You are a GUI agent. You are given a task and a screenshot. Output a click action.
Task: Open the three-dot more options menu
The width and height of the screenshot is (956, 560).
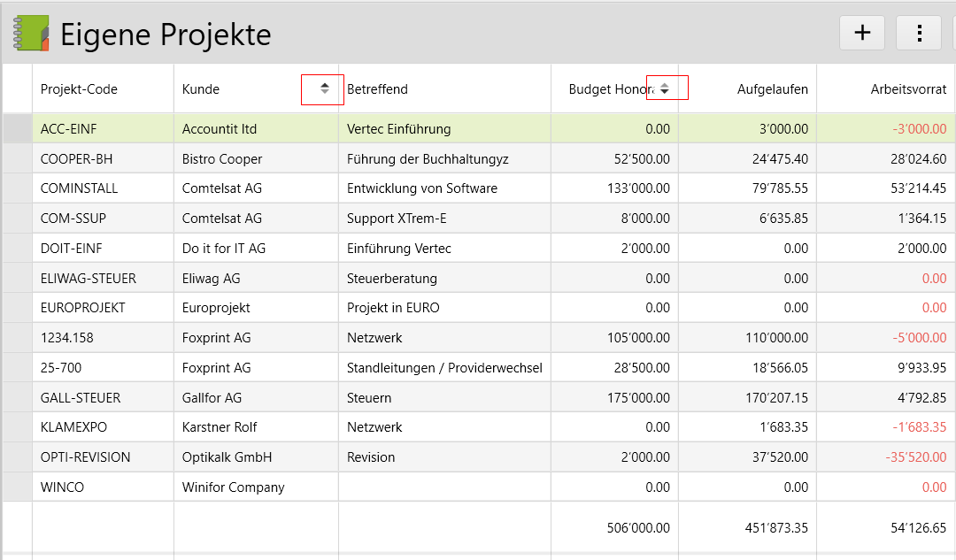coord(919,33)
